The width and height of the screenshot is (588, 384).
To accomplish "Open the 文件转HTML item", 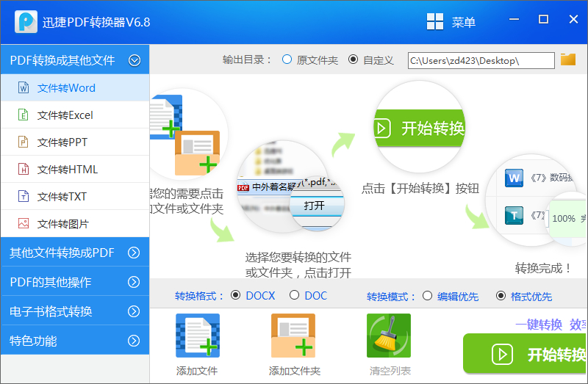I will tap(67, 170).
